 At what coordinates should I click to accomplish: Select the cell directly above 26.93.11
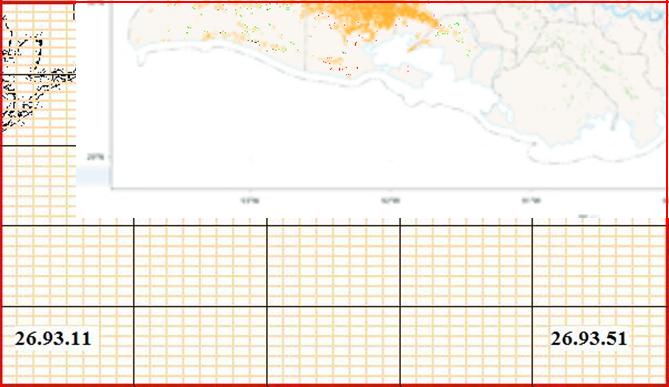(x=67, y=265)
